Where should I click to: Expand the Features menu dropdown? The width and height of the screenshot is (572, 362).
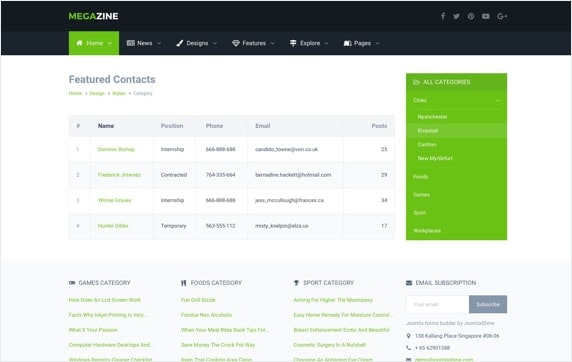[253, 43]
